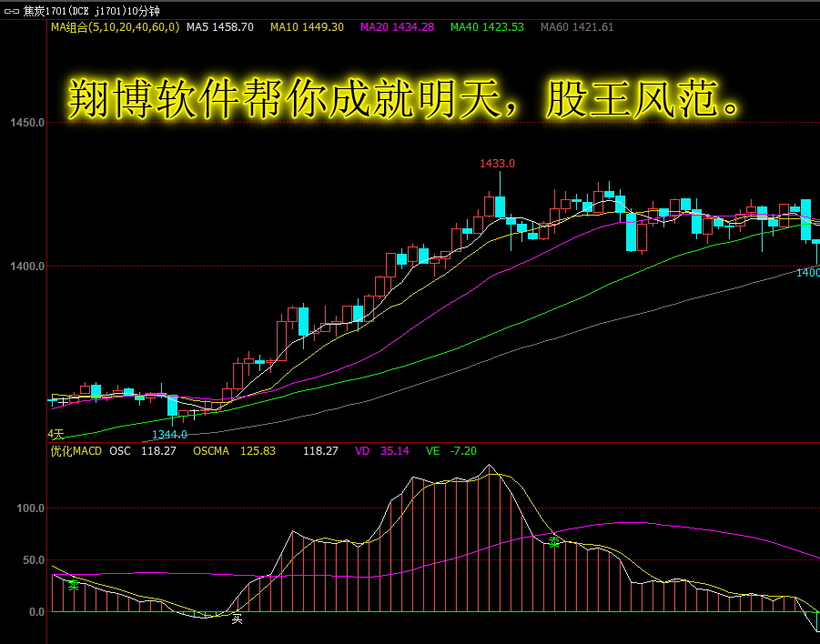Click the 1433.0 high price label

(497, 164)
